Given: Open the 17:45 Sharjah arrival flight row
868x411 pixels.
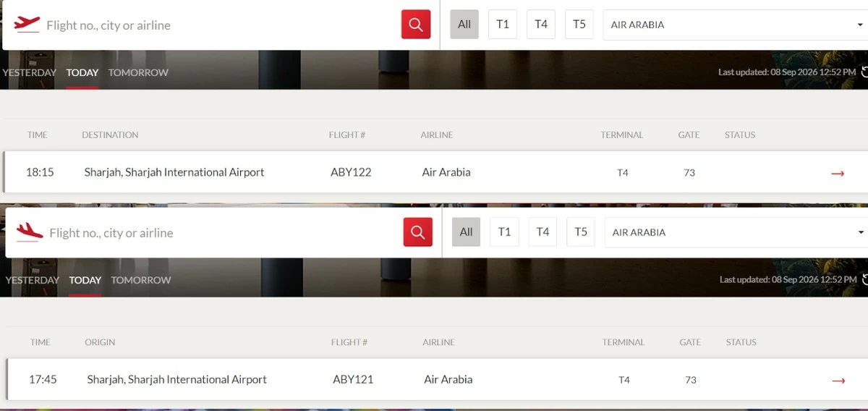Looking at the screenshot, I should (x=437, y=379).
